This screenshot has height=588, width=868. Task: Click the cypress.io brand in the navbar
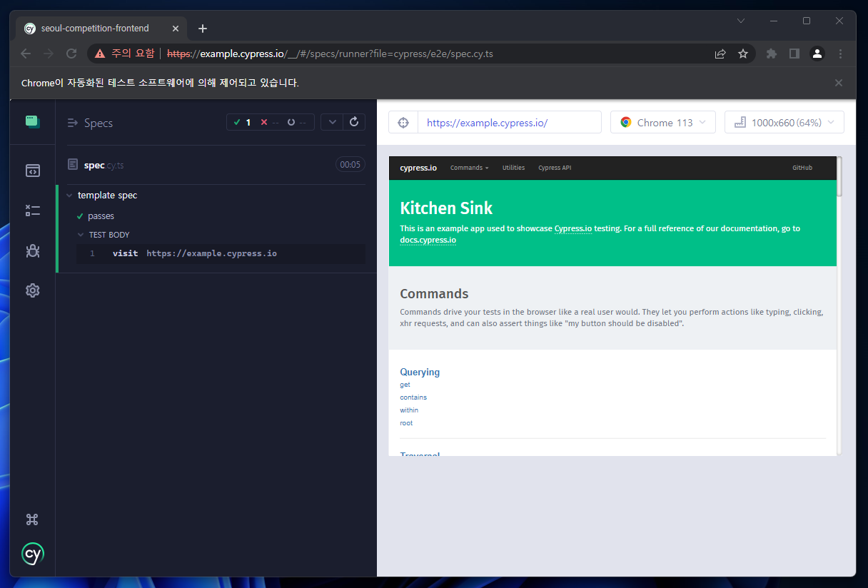[x=418, y=168]
